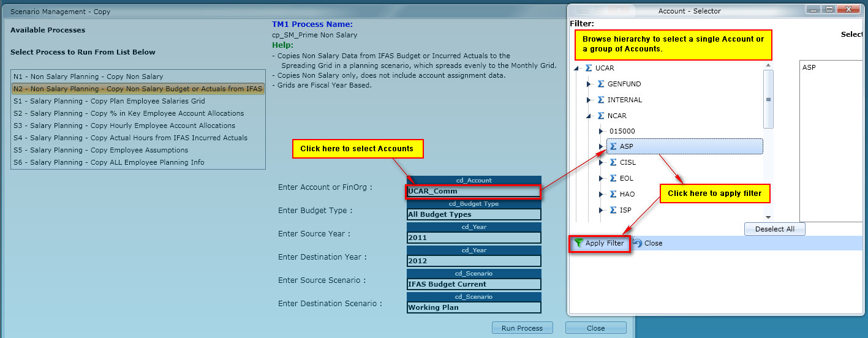Click the blue undo arrow Close icon
Screen dimensions: 868x338
coord(637,243)
